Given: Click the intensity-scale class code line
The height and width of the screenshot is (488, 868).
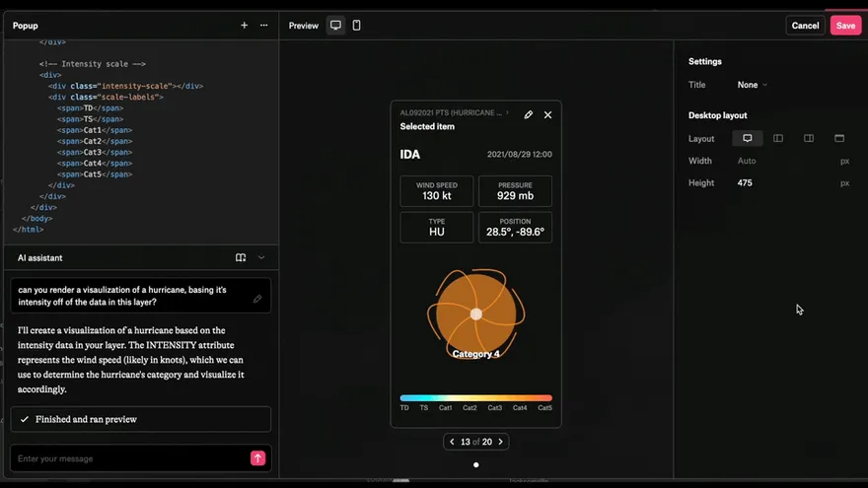Looking at the screenshot, I should tap(125, 86).
